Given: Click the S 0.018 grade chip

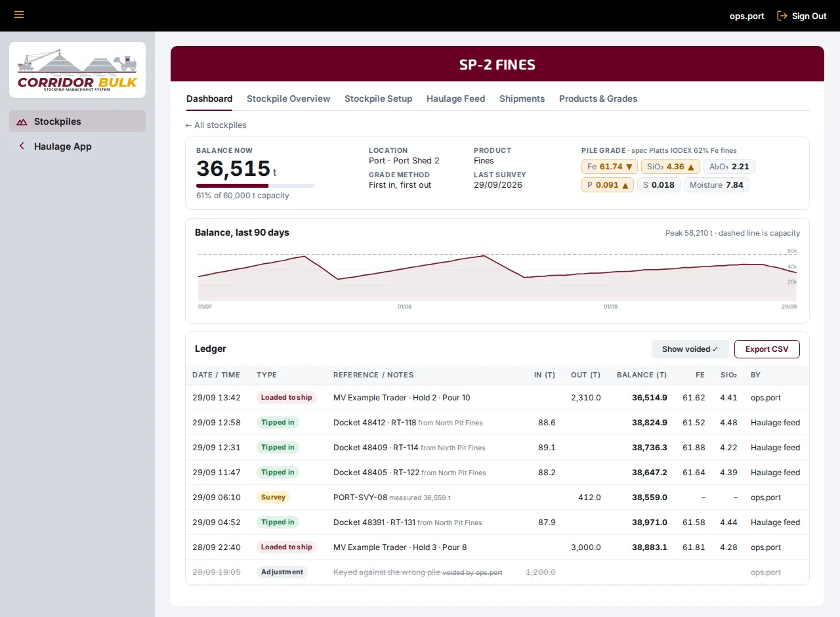Looking at the screenshot, I should click(659, 185).
